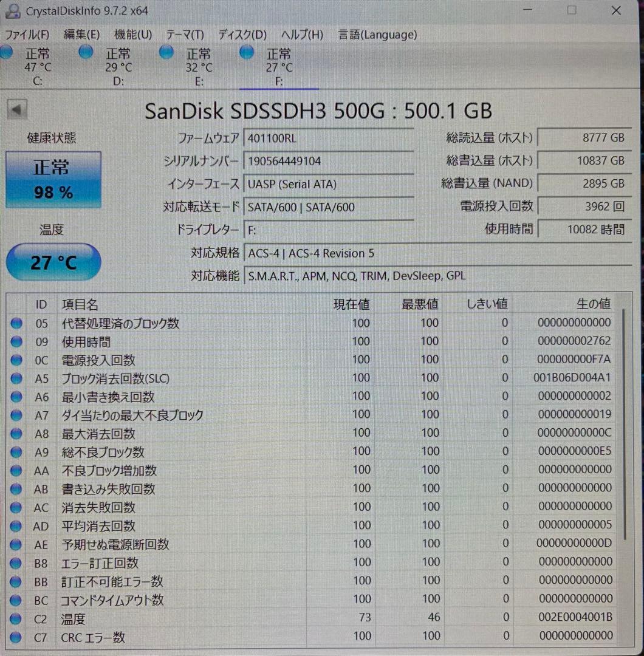The image size is (644, 656).
Task: Click the status dot for attribute BC
Action: pyautogui.click(x=15, y=600)
